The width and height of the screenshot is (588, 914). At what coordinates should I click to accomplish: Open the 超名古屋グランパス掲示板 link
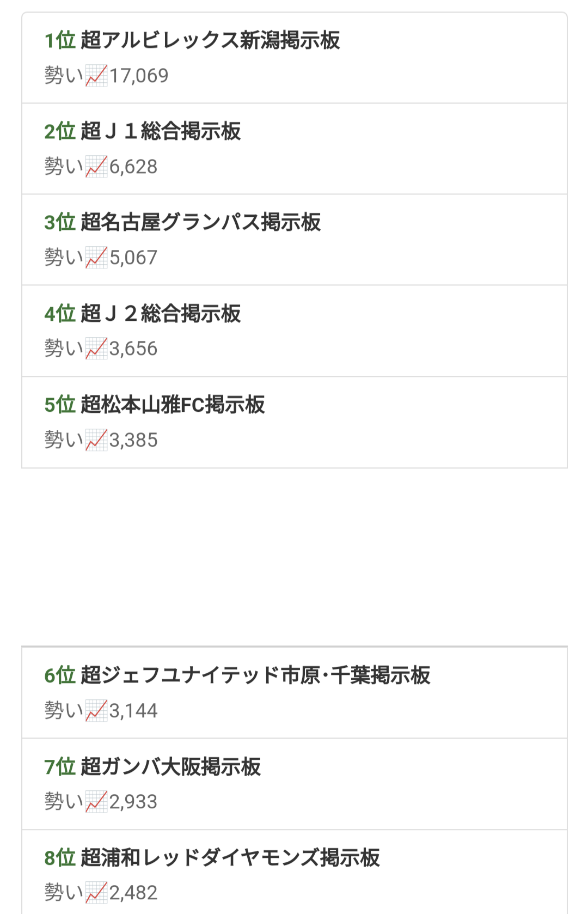[200, 222]
